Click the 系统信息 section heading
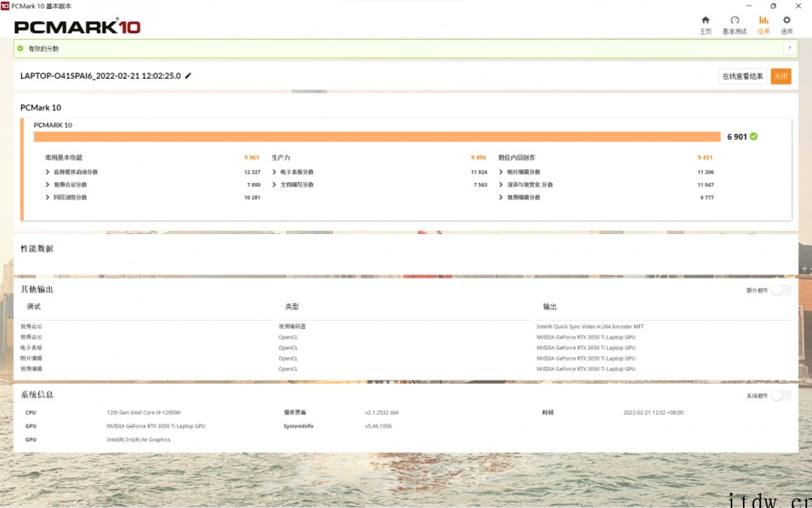The height and width of the screenshot is (508, 812). tap(37, 394)
